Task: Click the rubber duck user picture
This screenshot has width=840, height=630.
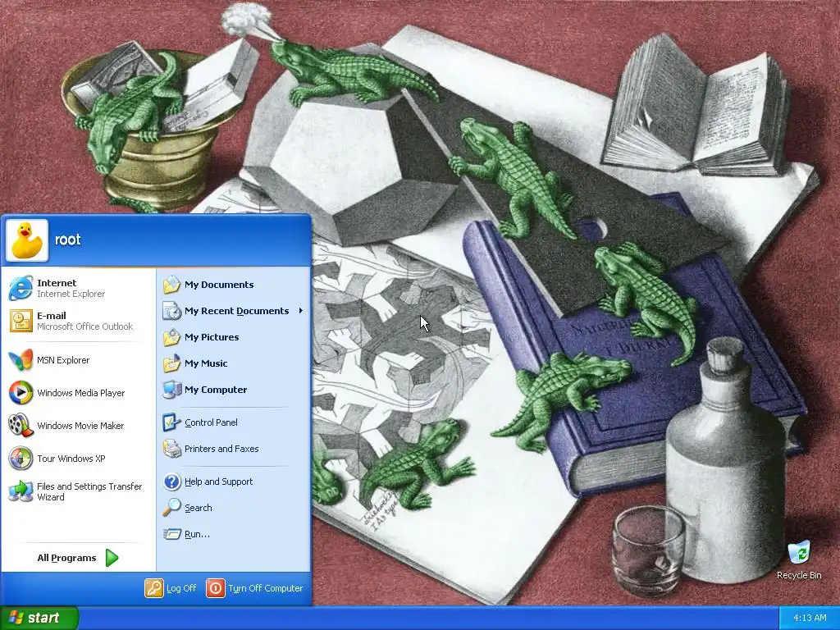Action: pyautogui.click(x=27, y=240)
